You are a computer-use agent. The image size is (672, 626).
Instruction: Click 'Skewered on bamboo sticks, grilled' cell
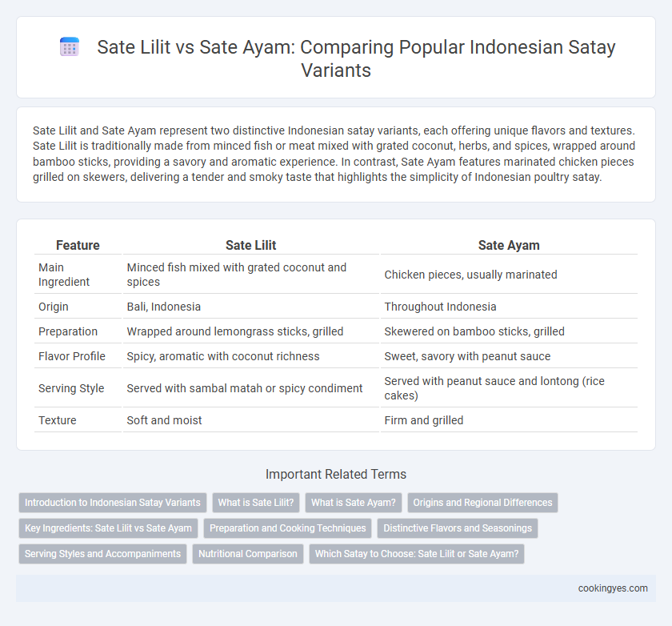coord(509,331)
